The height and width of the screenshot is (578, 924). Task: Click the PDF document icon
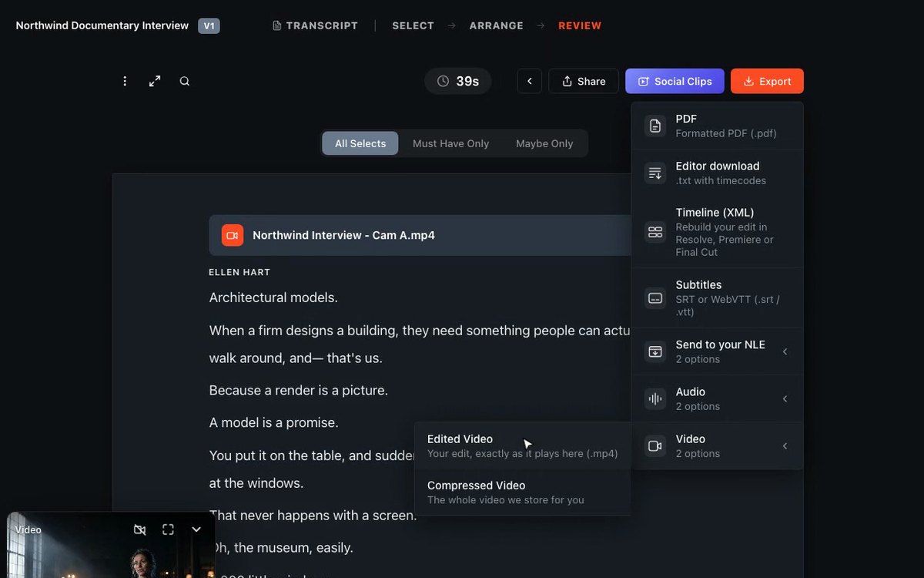(x=655, y=126)
